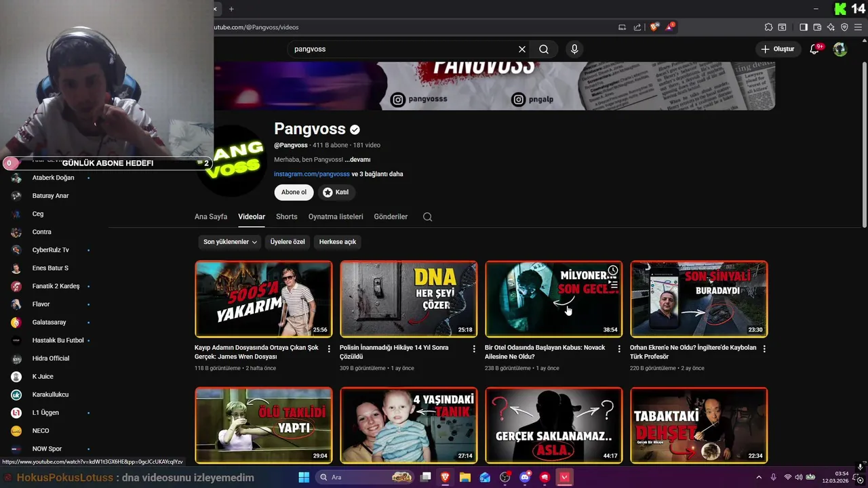Open Brave Rewards triangle icon
The image size is (868, 488).
(669, 27)
